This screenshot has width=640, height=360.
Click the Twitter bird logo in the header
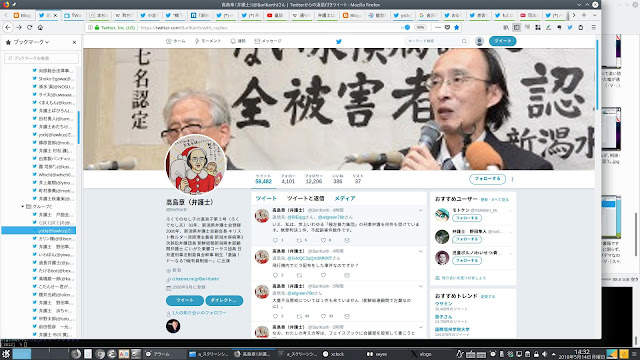(338, 41)
